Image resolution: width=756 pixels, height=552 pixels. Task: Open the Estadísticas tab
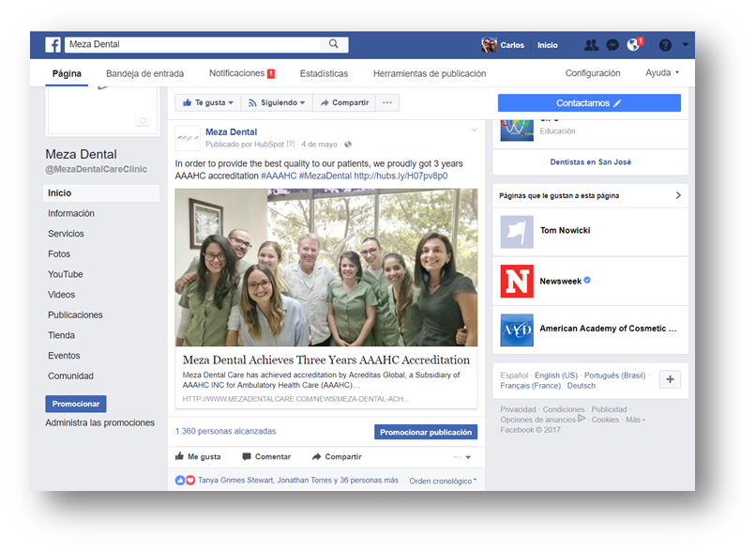(x=324, y=73)
